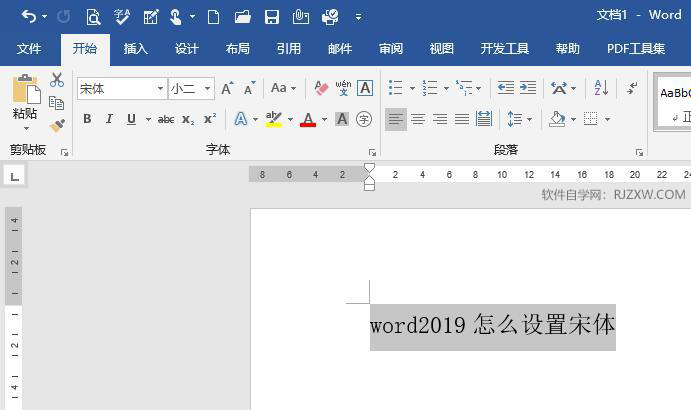
Task: Click the first-line indent marker on ruler
Action: point(369,168)
